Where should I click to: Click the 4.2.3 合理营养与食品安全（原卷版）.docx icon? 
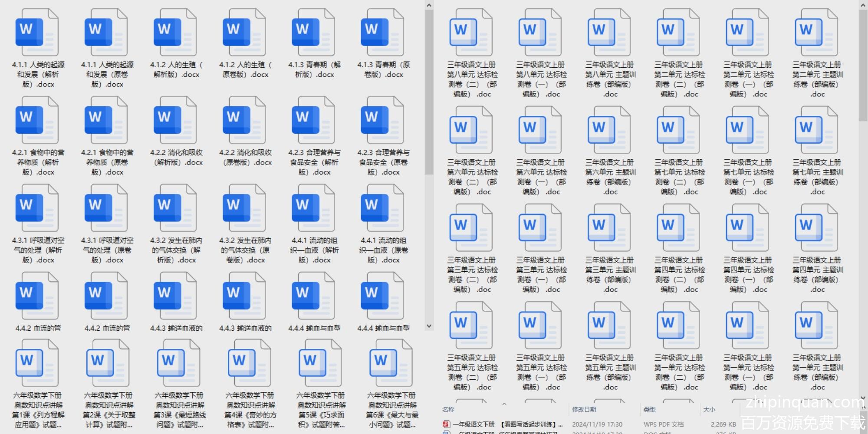point(382,120)
